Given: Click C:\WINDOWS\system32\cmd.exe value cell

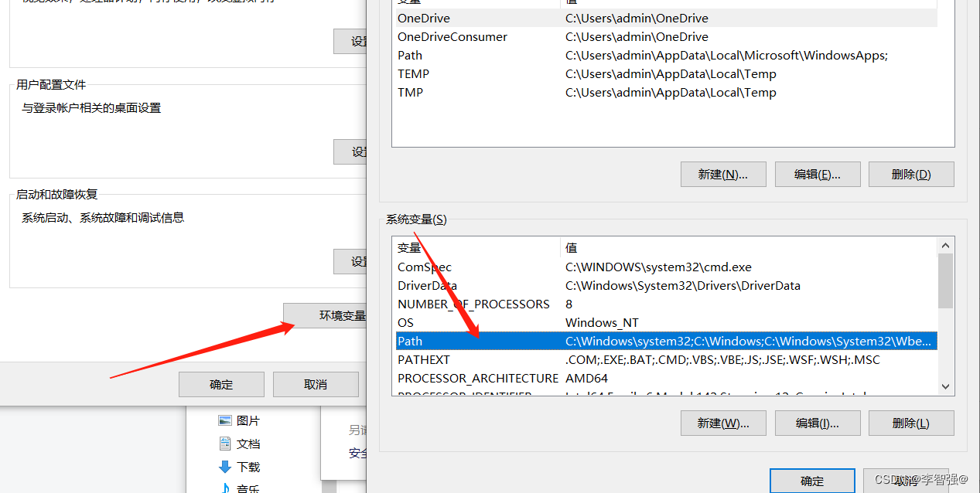Looking at the screenshot, I should coord(658,267).
